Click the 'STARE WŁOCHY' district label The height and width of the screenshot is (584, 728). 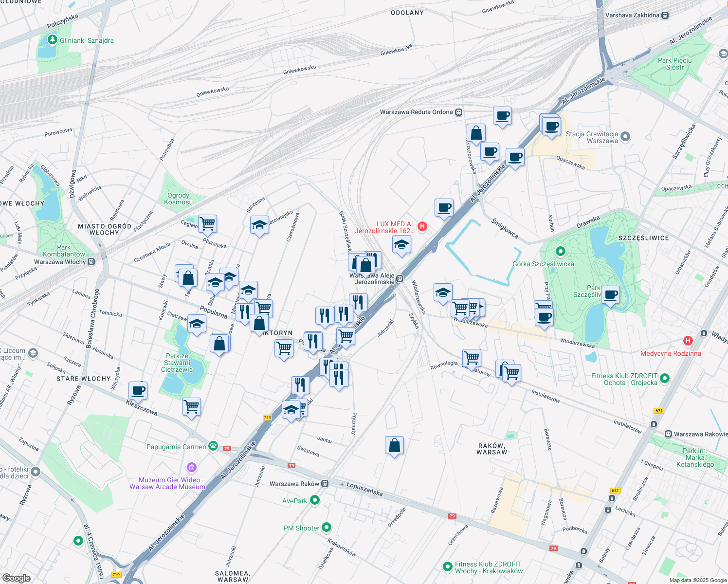click(x=84, y=379)
